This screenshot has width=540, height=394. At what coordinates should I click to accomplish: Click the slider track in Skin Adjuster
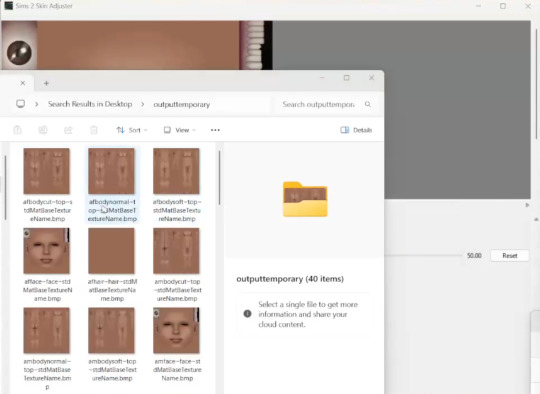[x=423, y=256]
